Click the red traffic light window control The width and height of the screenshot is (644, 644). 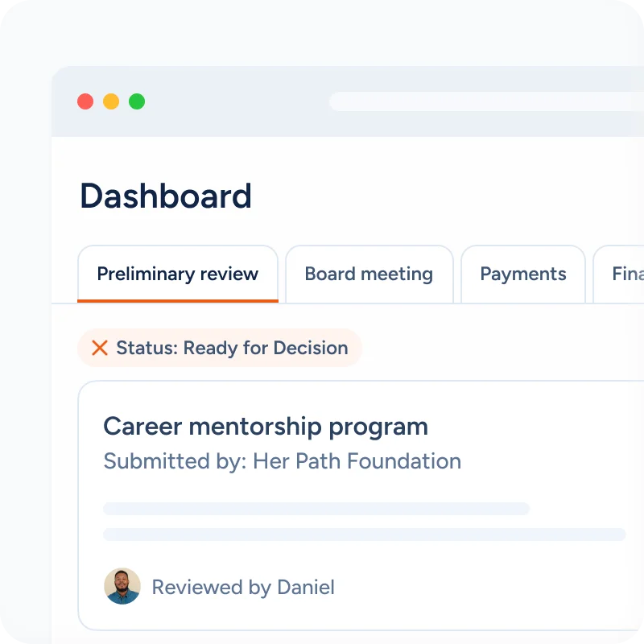(85, 101)
